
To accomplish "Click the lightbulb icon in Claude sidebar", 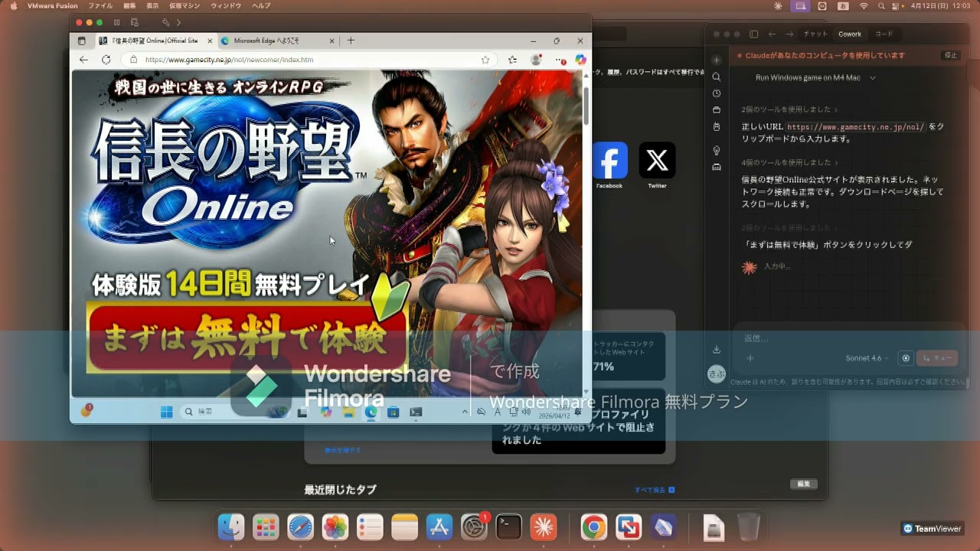I will click(716, 150).
